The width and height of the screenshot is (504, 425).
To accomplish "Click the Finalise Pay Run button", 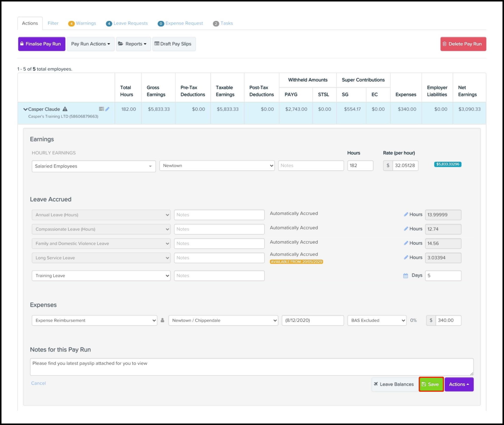I will point(42,44).
